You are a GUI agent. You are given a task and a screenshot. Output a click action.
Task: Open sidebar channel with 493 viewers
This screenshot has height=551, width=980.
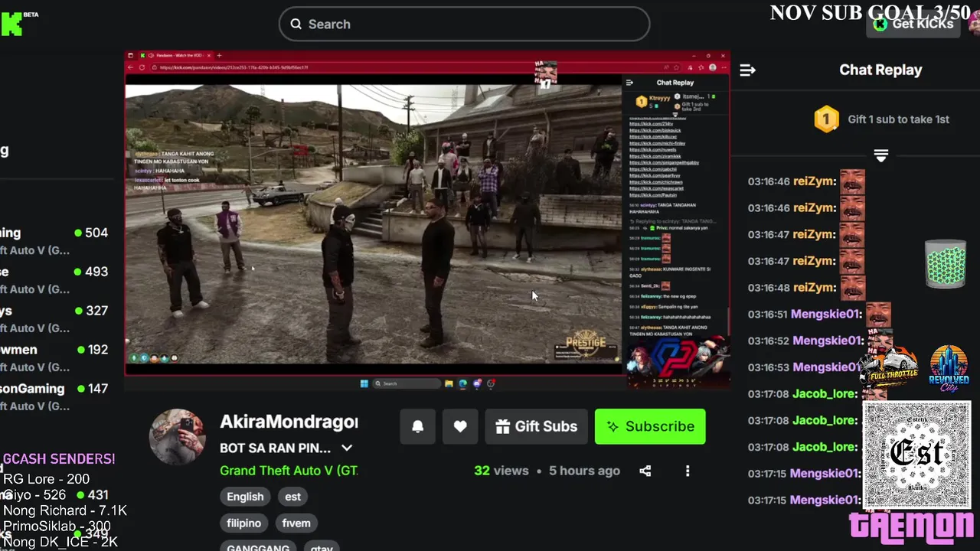click(55, 280)
